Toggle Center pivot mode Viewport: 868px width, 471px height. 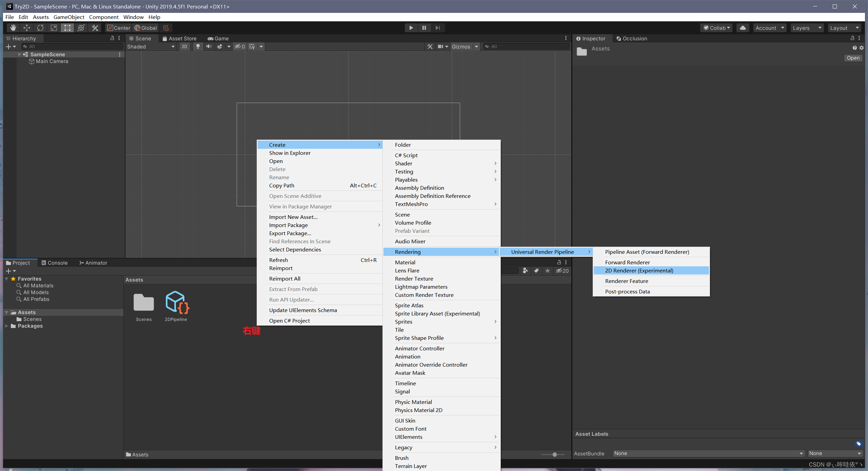point(119,28)
